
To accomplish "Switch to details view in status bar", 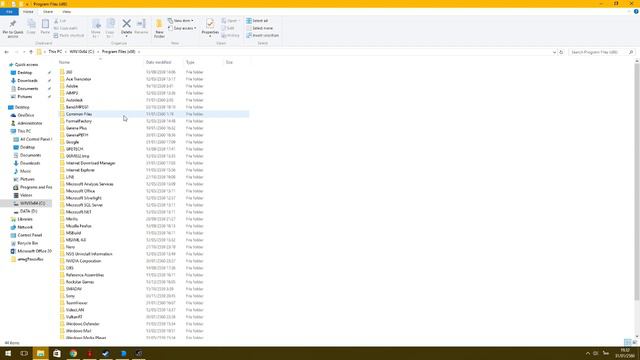I will (x=627, y=342).
